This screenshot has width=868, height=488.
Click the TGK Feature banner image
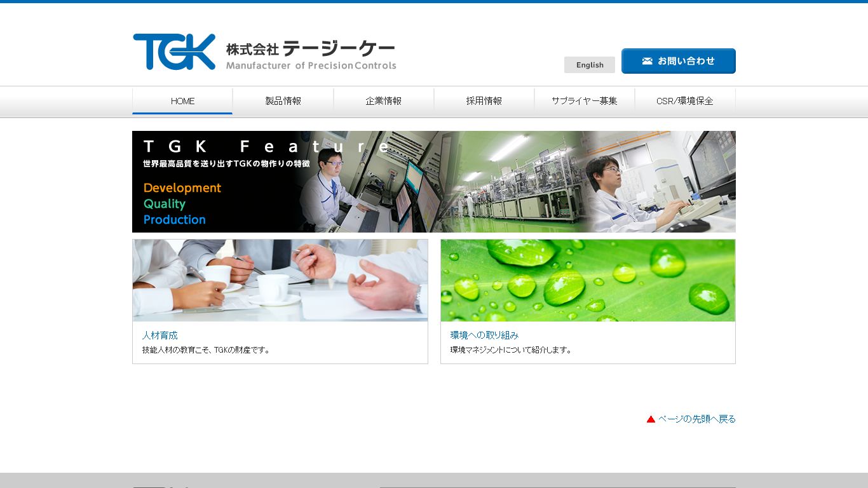434,182
